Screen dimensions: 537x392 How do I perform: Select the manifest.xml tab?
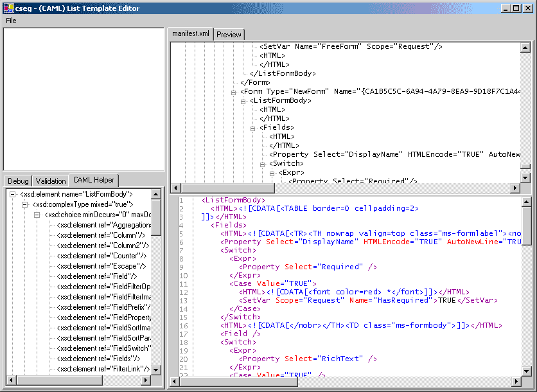coord(190,33)
